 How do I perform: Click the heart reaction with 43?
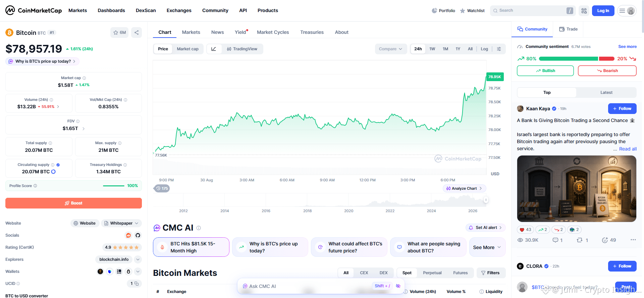(525, 230)
